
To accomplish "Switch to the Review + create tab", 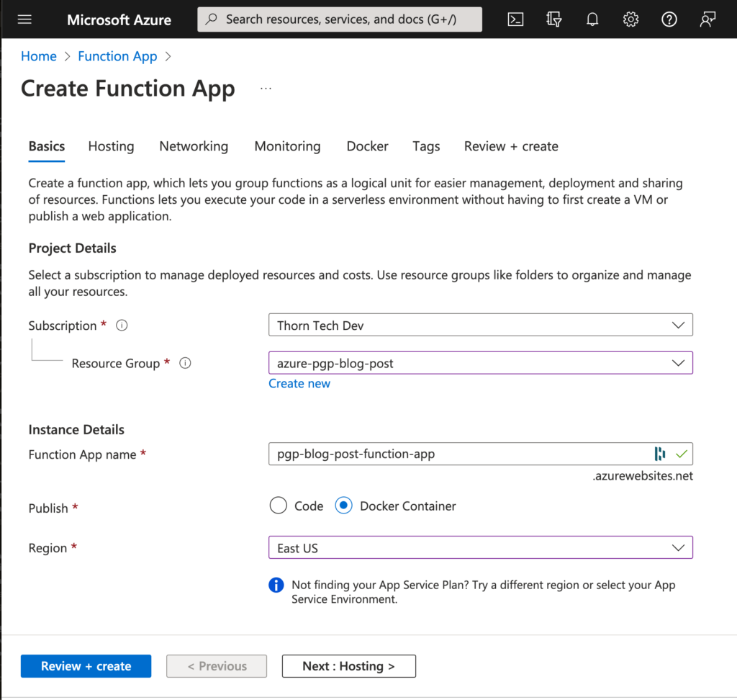I will [511, 146].
